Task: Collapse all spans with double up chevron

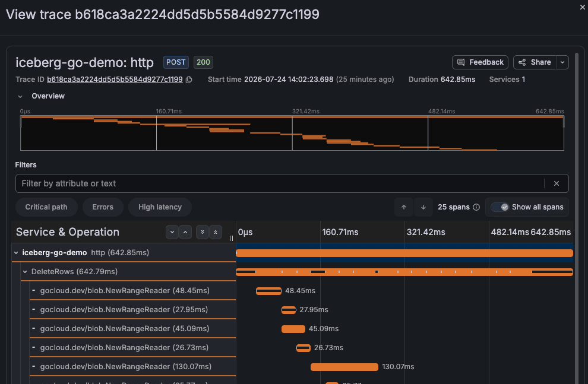Action: tap(216, 232)
